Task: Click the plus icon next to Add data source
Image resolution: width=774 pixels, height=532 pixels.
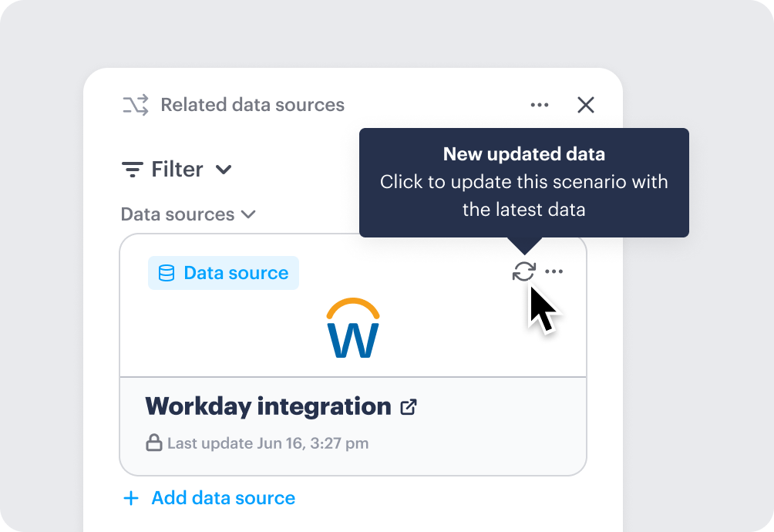Action: coord(131,498)
